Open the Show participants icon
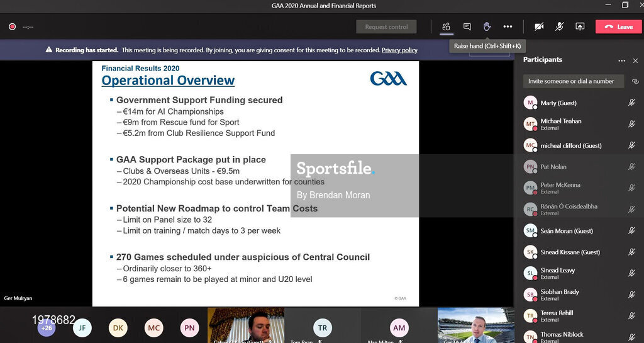 click(x=446, y=26)
